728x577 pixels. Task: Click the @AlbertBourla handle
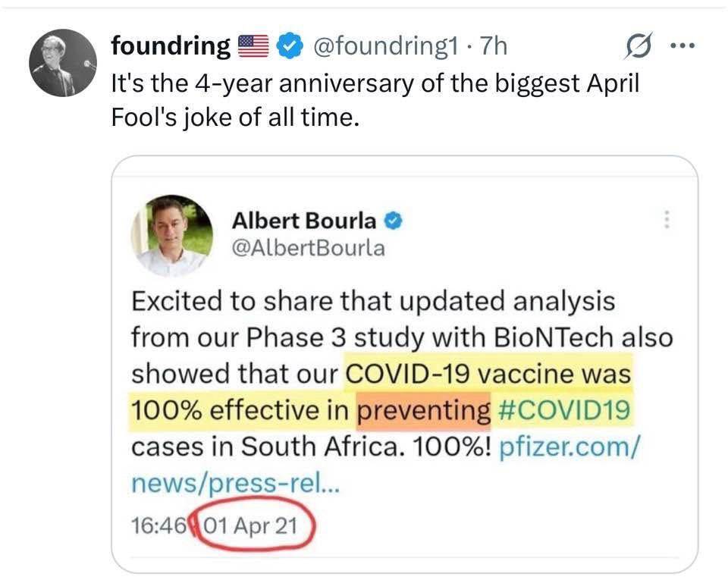[307, 247]
